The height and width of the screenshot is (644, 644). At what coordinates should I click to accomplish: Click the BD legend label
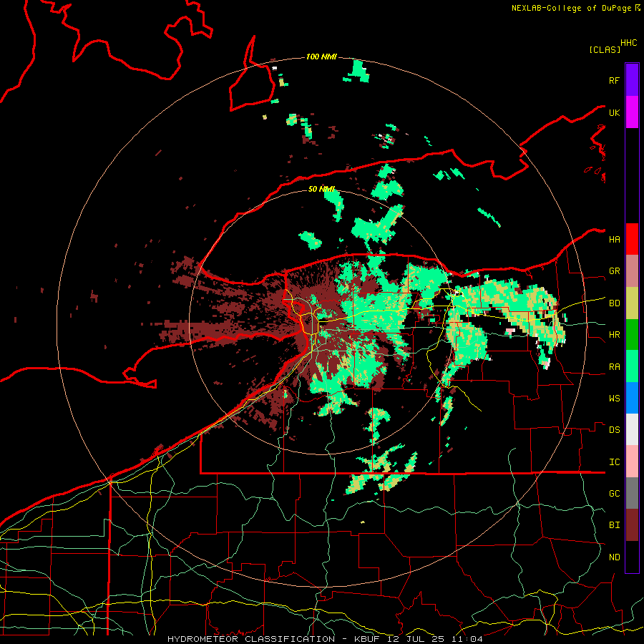click(x=614, y=303)
